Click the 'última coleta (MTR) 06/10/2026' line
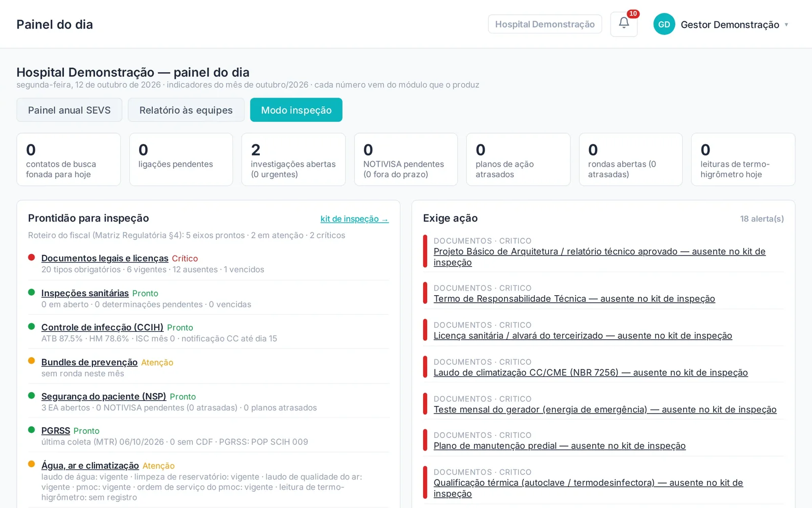812x508 pixels. pyautogui.click(x=175, y=442)
